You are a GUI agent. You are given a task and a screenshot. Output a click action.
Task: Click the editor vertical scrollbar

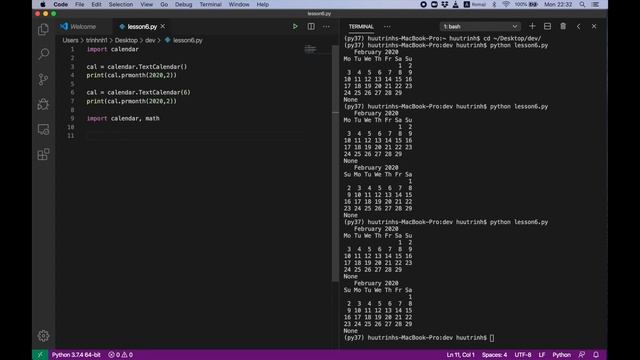pos(336,163)
